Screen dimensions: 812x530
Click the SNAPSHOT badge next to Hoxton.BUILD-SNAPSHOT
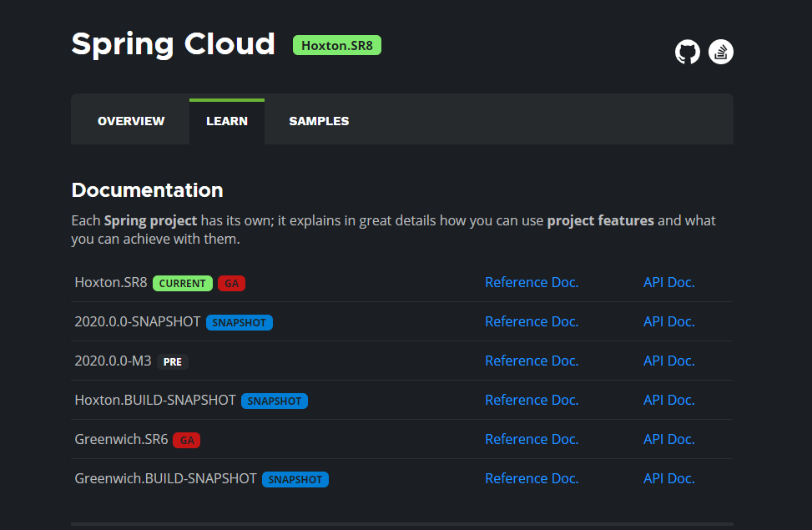point(275,401)
